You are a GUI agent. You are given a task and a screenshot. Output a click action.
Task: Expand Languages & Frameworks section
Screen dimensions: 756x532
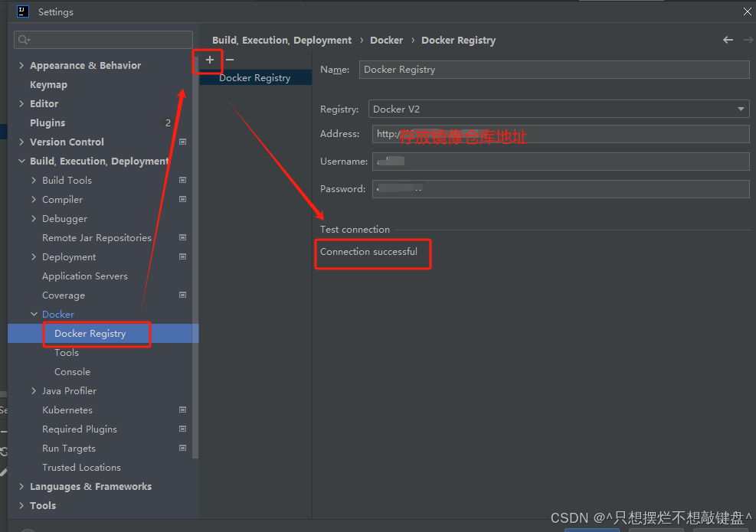21,486
